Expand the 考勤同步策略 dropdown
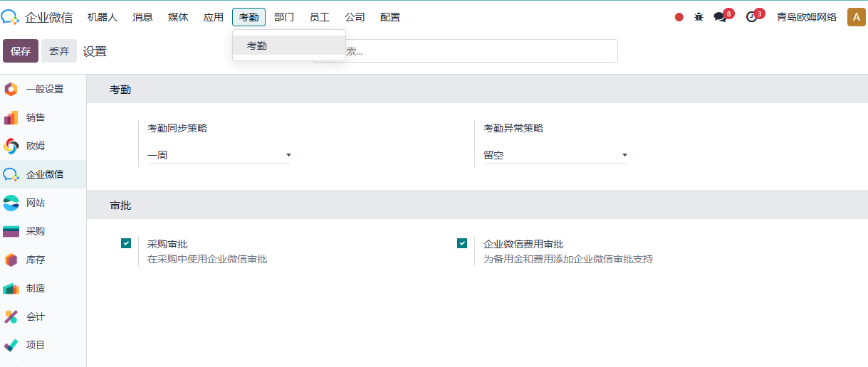 pyautogui.click(x=219, y=154)
